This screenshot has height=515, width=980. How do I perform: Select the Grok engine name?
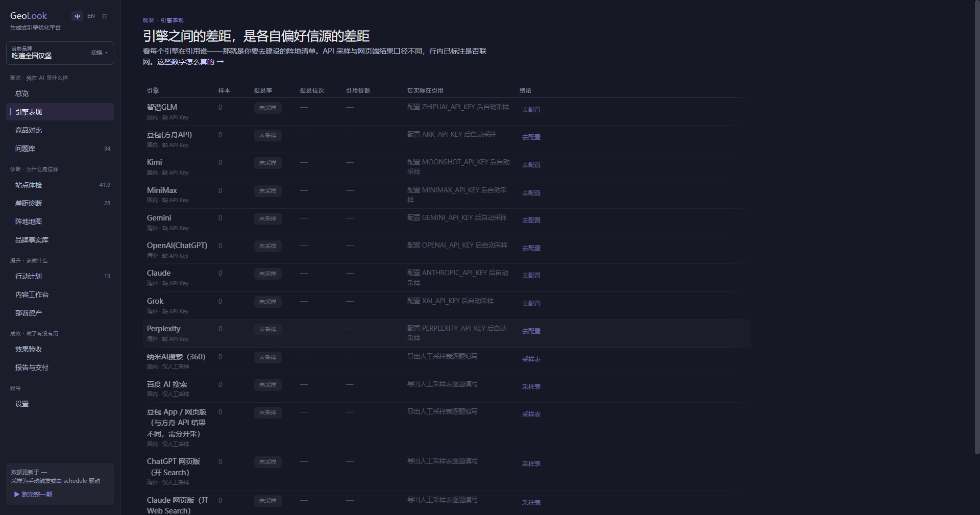tap(155, 301)
